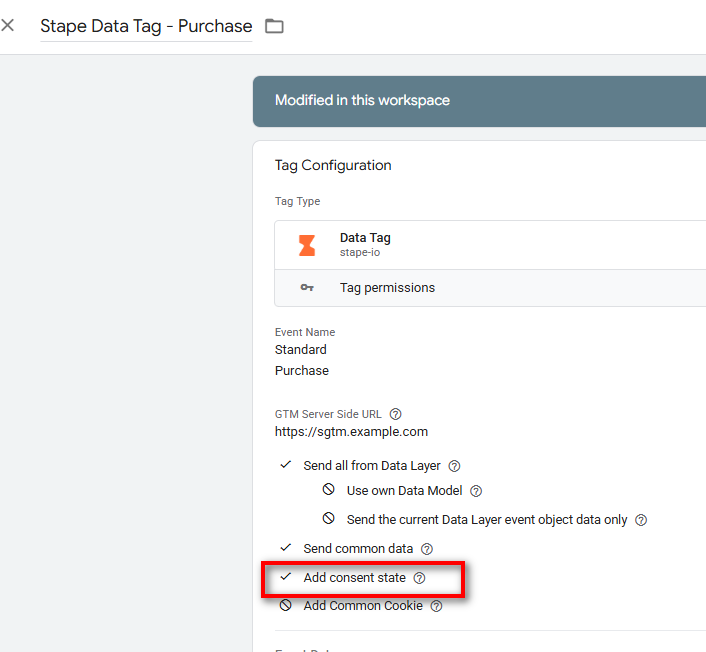Viewport: 706px width, 652px height.
Task: Click the Tag Configuration heading
Action: tap(333, 165)
